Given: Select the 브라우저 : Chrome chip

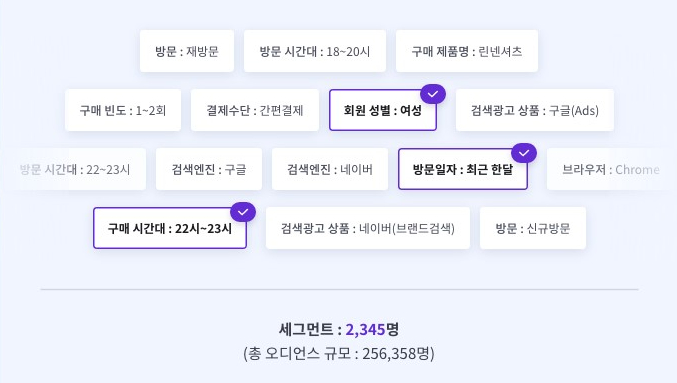Looking at the screenshot, I should pyautogui.click(x=611, y=169).
